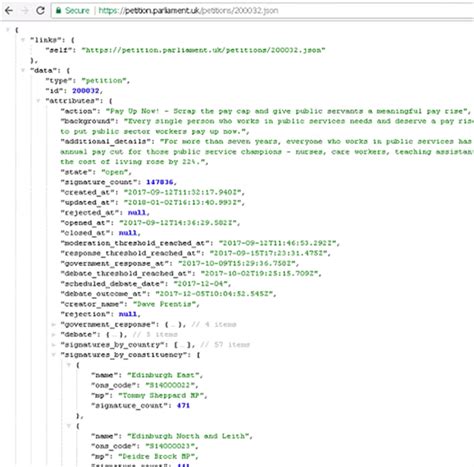Select the "rejection" null value
This screenshot has width=474, height=467.
point(128,314)
